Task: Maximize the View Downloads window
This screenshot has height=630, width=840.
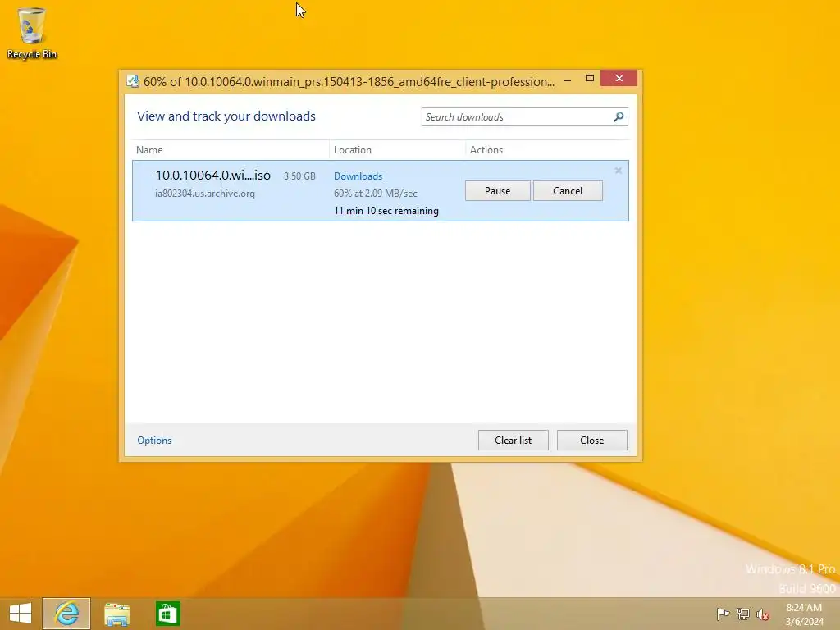Action: (x=590, y=78)
